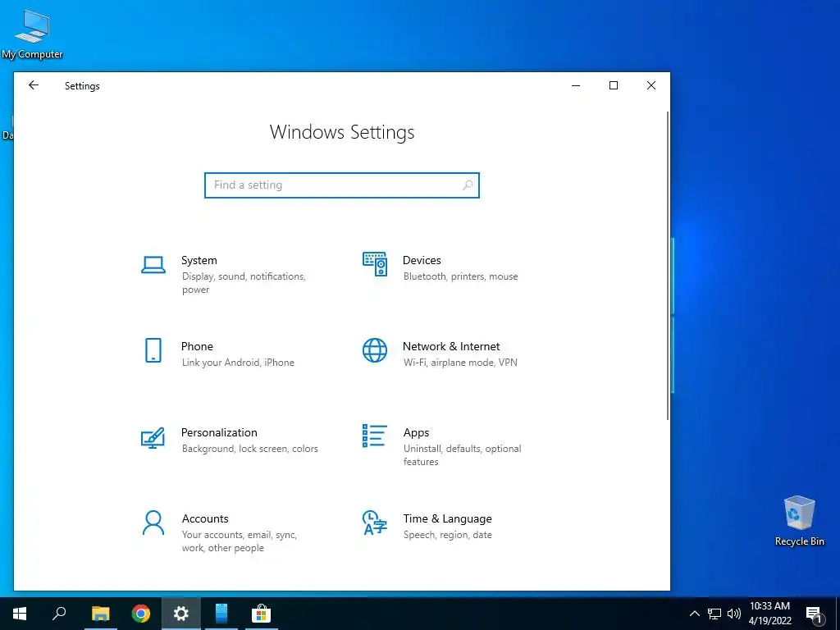840x630 pixels.
Task: Maximize the Settings window
Action: pos(614,85)
